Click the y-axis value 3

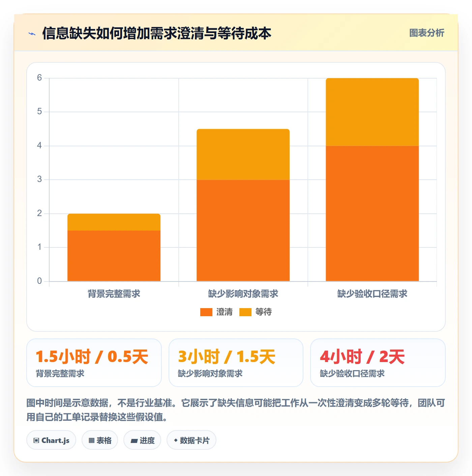click(39, 179)
